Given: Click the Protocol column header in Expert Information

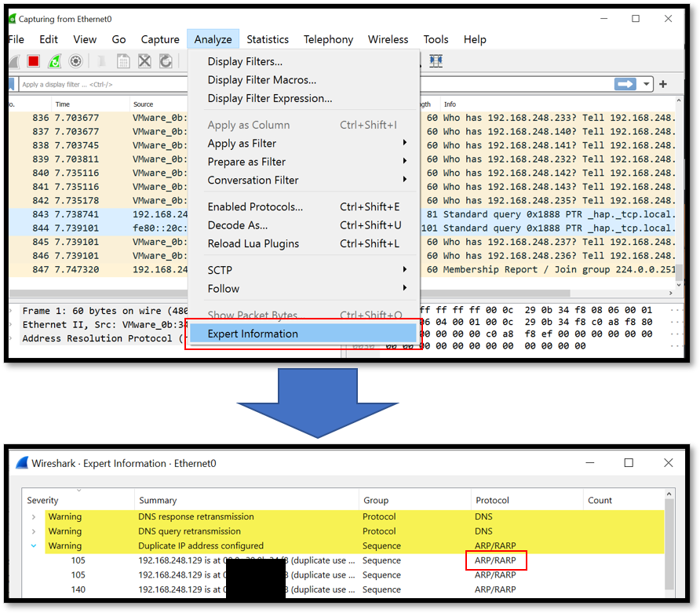Looking at the screenshot, I should click(492, 500).
